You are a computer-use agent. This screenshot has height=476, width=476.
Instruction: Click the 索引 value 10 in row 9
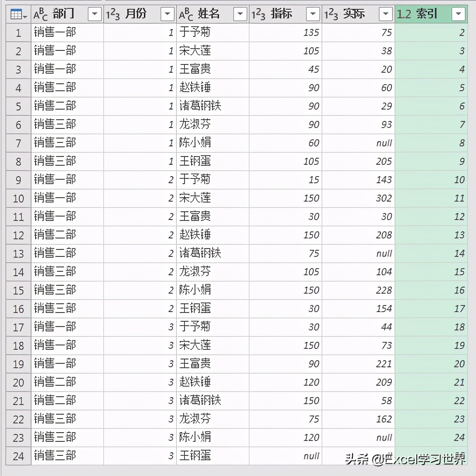pos(431,180)
